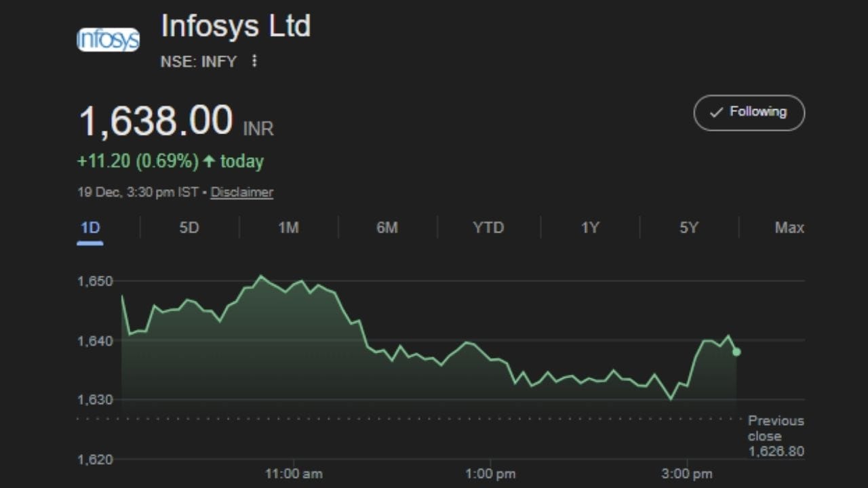The image size is (868, 488).
Task: Click the Infosys Ltd company title
Action: coord(235,27)
